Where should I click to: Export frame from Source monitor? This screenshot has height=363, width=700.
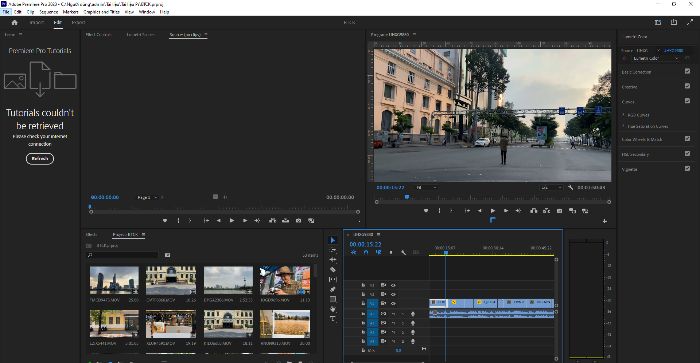pyautogui.click(x=298, y=221)
